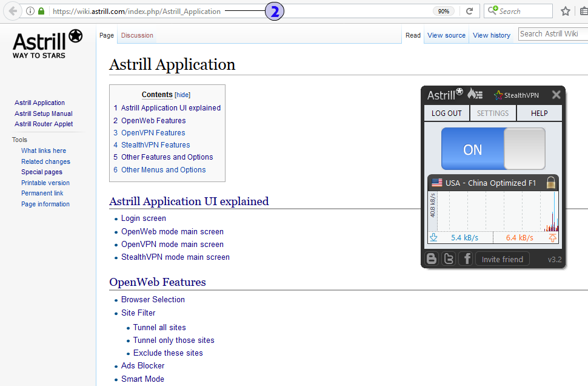
Task: Open Printable version link
Action: click(45, 183)
